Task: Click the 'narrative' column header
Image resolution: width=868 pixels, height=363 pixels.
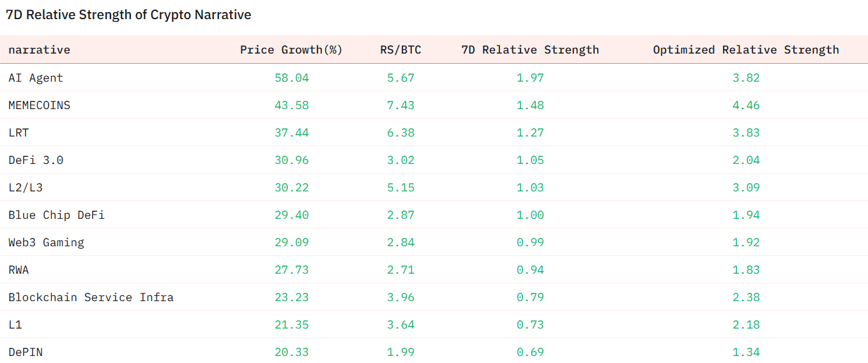Action: click(39, 50)
